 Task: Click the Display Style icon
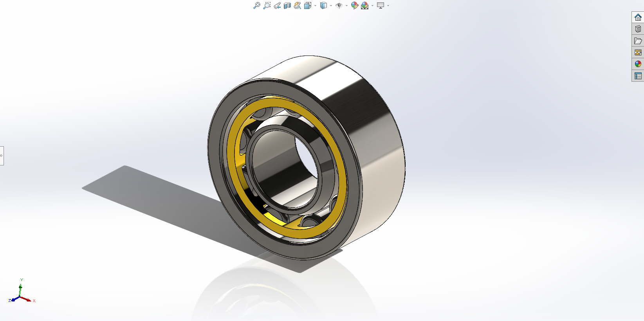point(323,5)
